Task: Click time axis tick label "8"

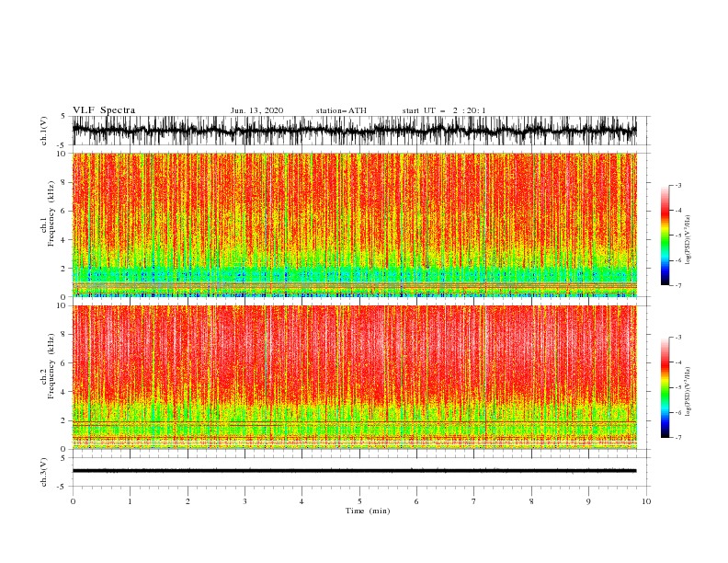Action: click(531, 501)
